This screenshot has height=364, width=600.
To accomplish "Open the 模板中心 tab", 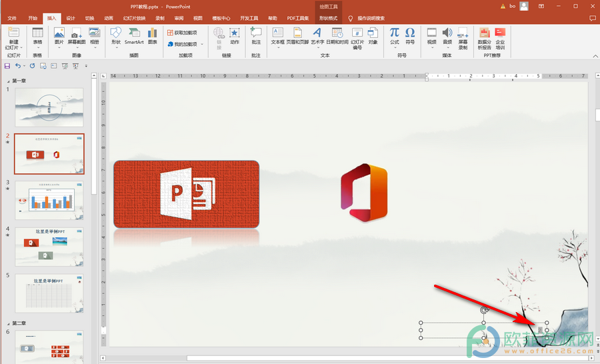I will coord(221,18).
